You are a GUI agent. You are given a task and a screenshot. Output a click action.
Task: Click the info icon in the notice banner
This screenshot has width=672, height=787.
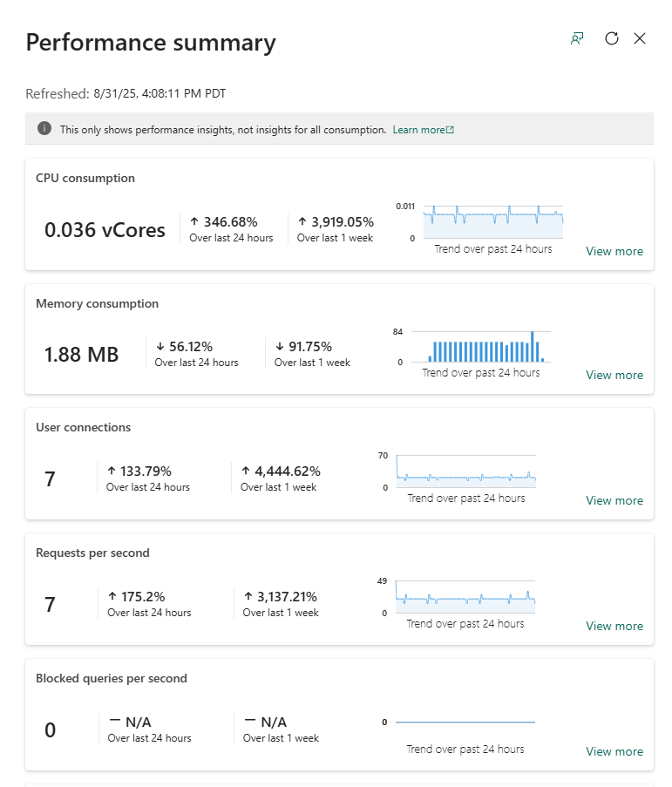pos(44,129)
